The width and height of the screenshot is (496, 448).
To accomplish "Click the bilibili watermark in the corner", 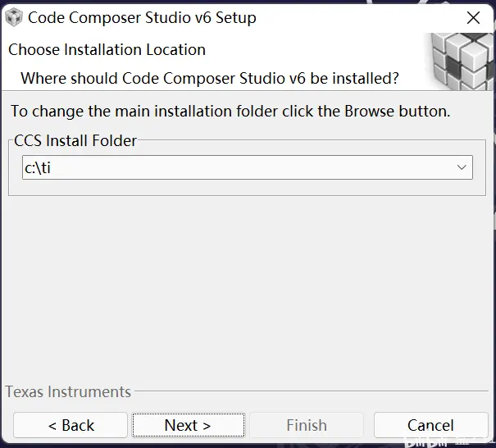I will pyautogui.click(x=449, y=441).
